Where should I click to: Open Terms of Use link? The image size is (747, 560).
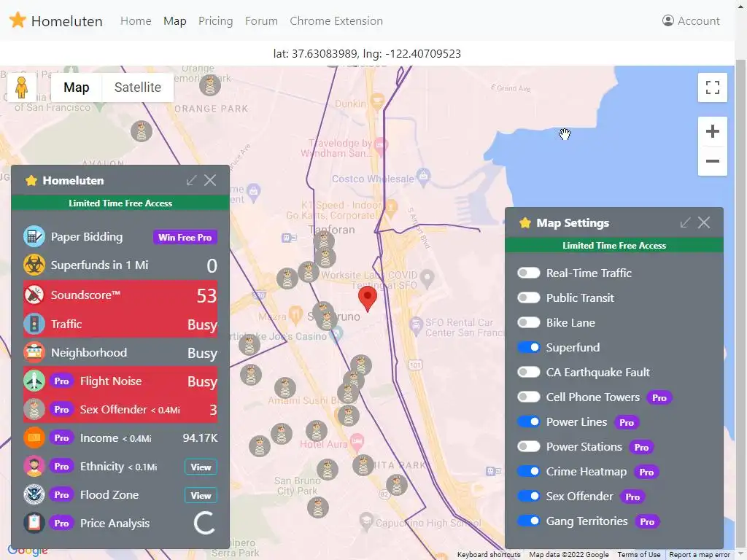(639, 554)
